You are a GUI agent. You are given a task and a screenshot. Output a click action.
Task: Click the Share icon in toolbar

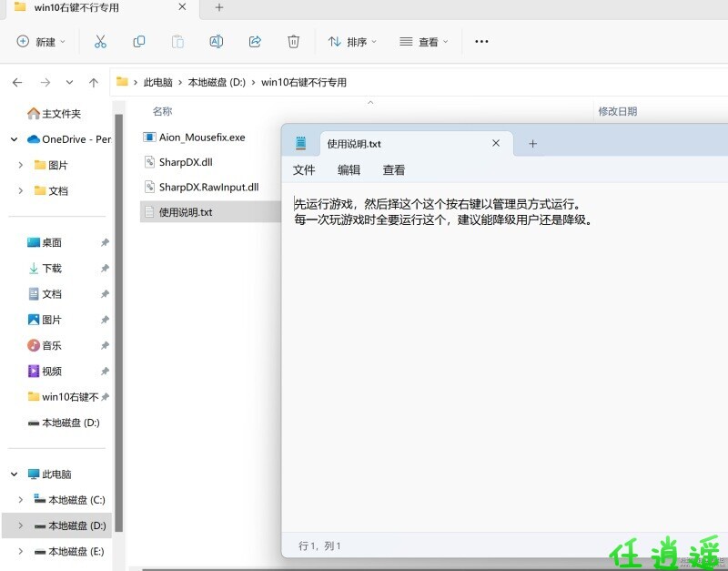[255, 42]
